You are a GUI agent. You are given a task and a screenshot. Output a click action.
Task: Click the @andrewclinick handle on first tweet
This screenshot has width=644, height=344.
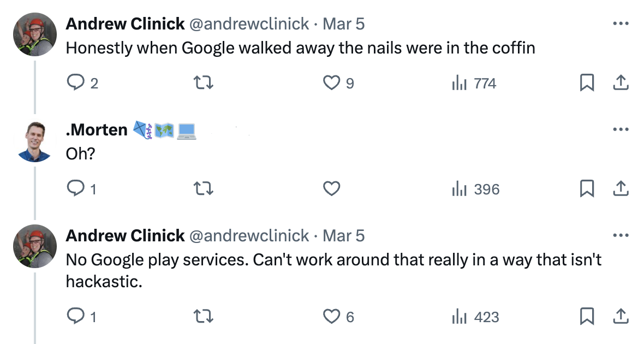(x=249, y=24)
